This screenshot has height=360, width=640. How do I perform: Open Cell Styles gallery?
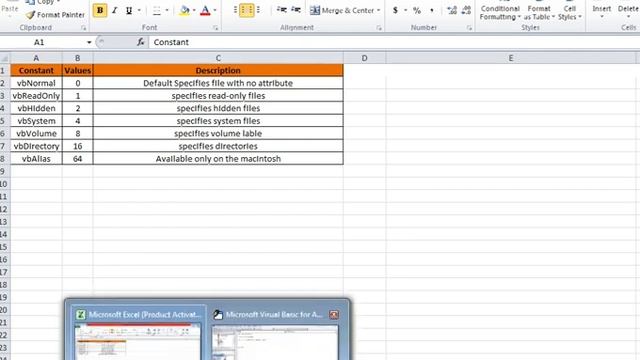coord(570,11)
